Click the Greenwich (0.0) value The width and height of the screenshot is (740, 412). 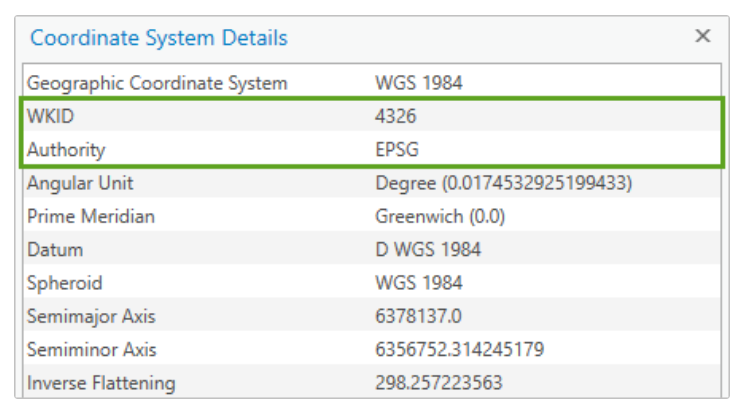tap(440, 216)
